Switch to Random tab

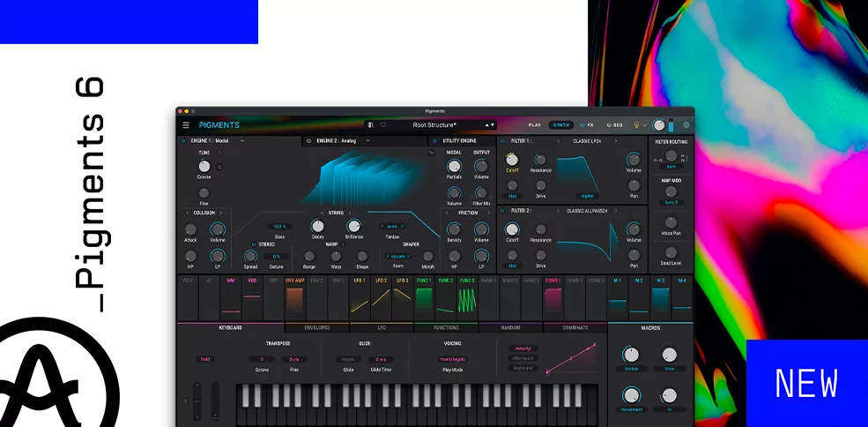point(510,327)
